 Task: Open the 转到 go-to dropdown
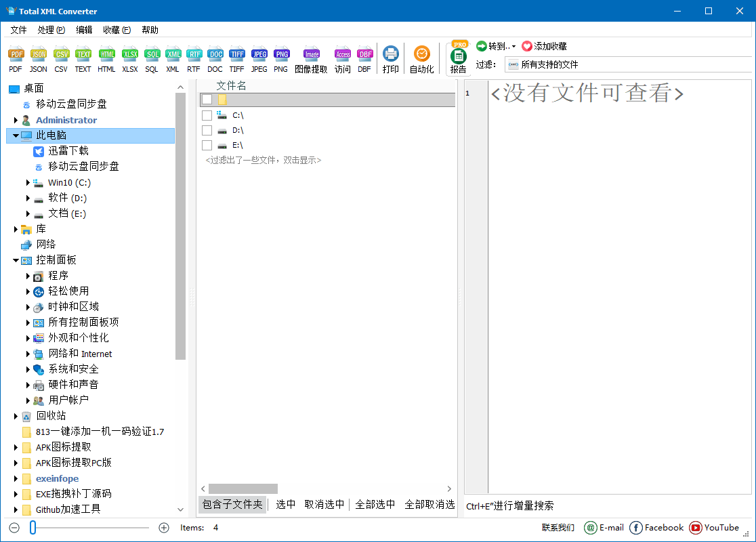(x=496, y=46)
